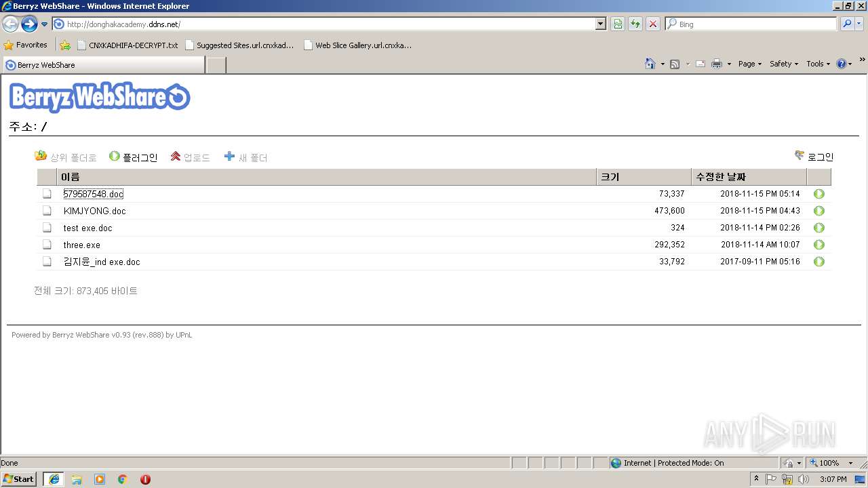The image size is (868, 488).
Task: Expand the search provider dropdown
Action: (x=859, y=24)
